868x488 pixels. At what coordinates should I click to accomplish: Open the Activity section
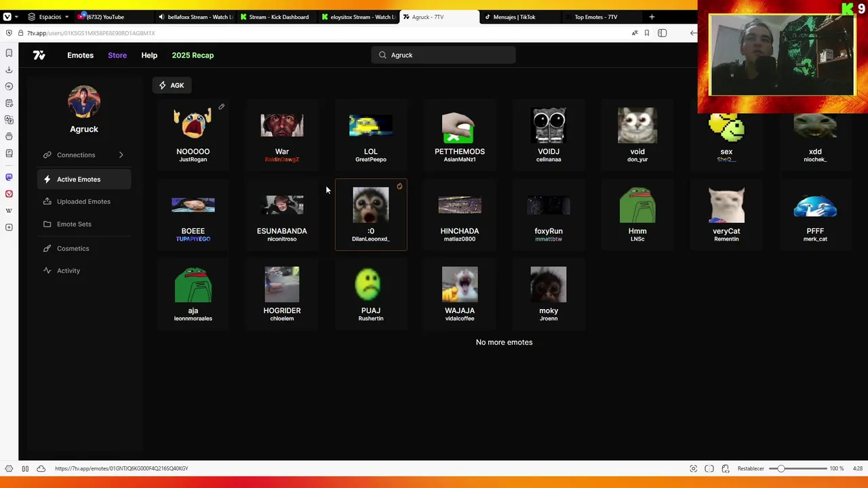[x=84, y=270]
